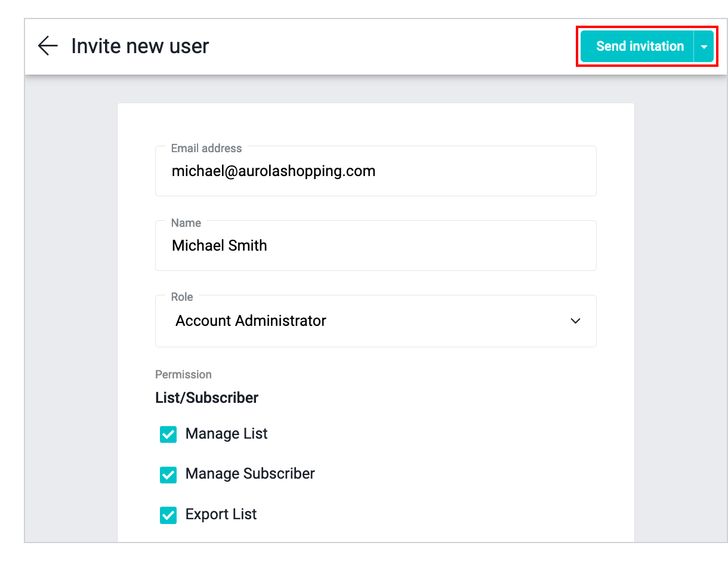
Task: Click the "List/Subscriber" heading
Action: [x=206, y=397]
